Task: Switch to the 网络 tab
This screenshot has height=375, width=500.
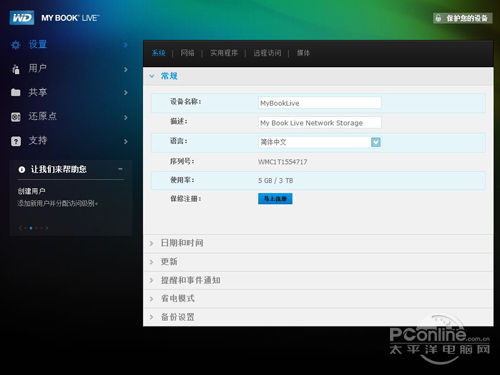Action: pos(187,53)
